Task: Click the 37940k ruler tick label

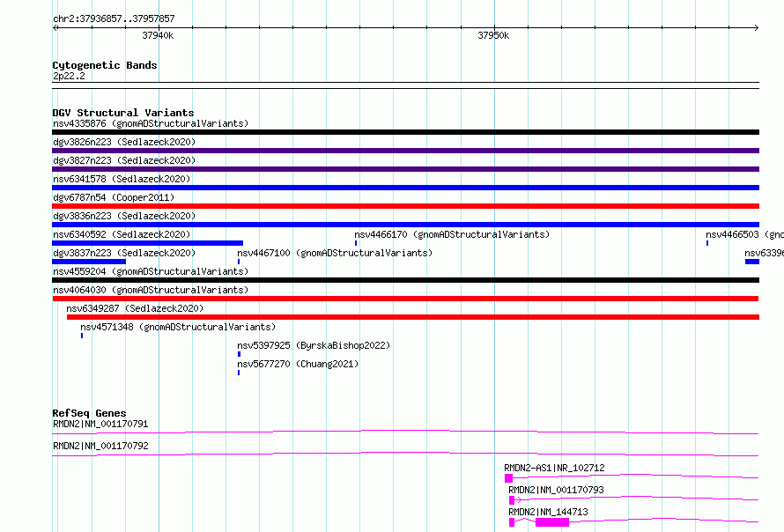Action: pyautogui.click(x=158, y=35)
